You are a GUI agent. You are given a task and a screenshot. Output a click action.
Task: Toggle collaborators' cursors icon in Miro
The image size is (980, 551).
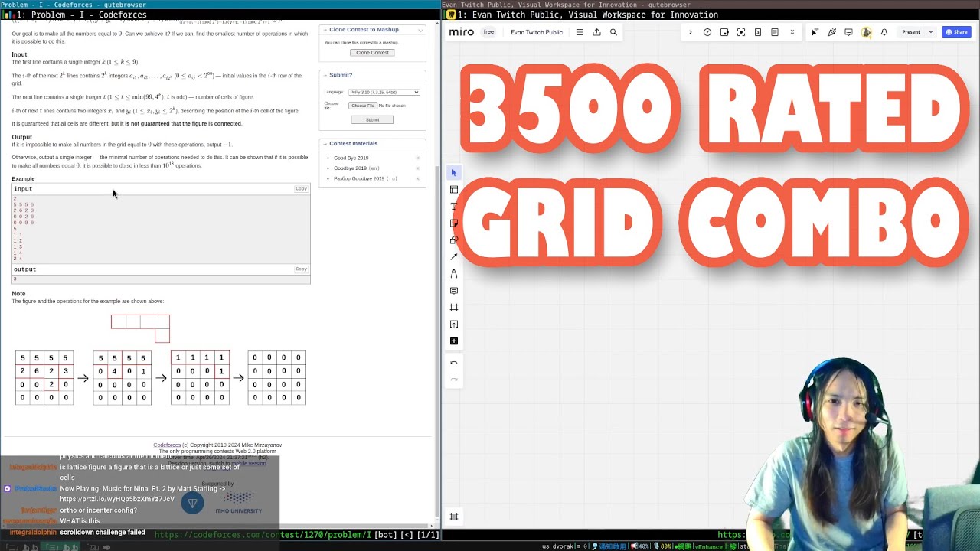click(x=815, y=32)
